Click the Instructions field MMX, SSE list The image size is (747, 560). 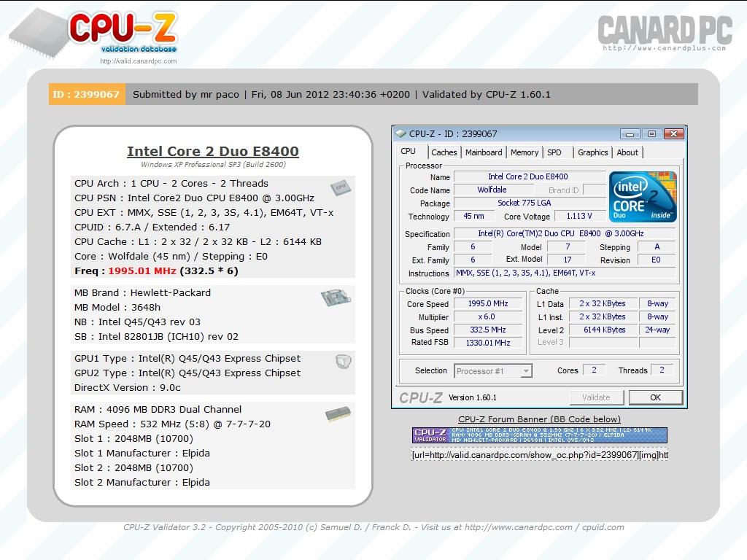(564, 273)
